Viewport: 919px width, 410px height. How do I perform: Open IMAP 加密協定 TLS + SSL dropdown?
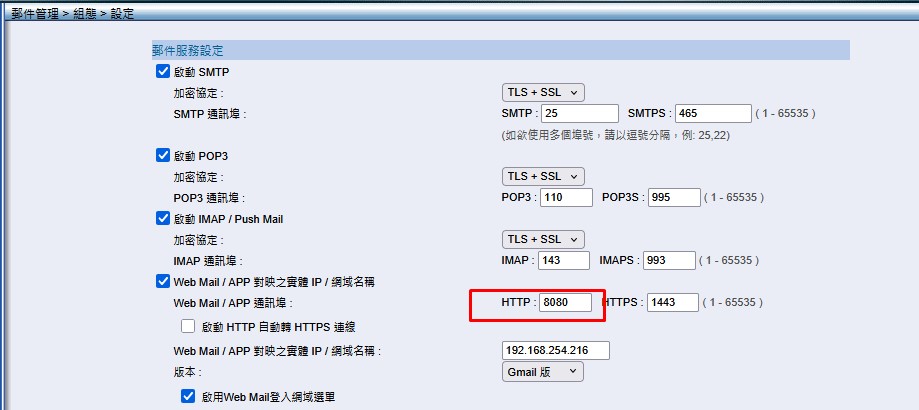543,240
